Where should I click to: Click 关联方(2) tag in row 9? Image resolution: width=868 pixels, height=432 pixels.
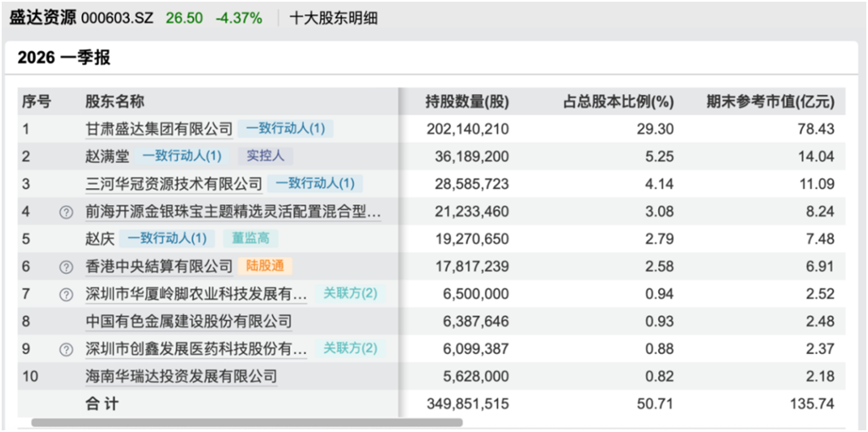click(x=351, y=349)
